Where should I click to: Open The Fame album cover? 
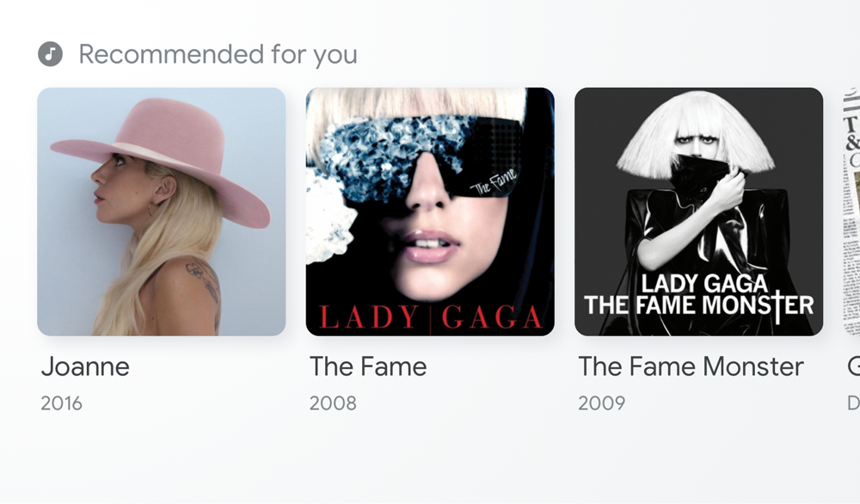(430, 212)
